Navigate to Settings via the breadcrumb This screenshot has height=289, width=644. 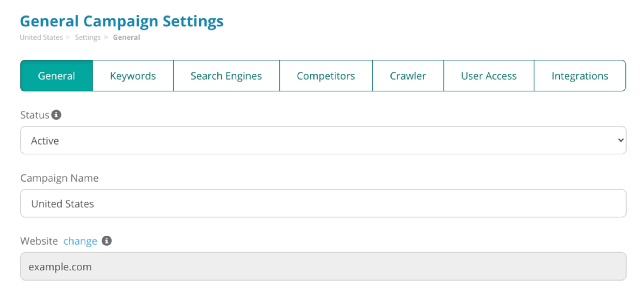tap(87, 38)
